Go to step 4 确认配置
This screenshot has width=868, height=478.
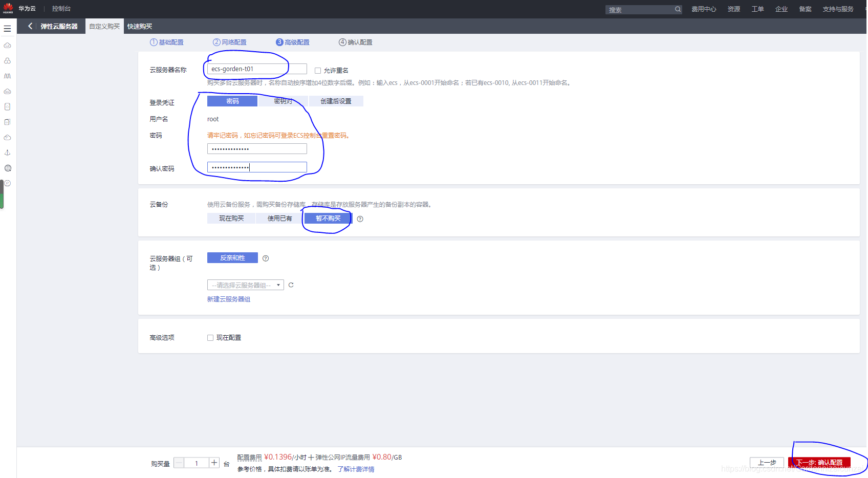356,42
